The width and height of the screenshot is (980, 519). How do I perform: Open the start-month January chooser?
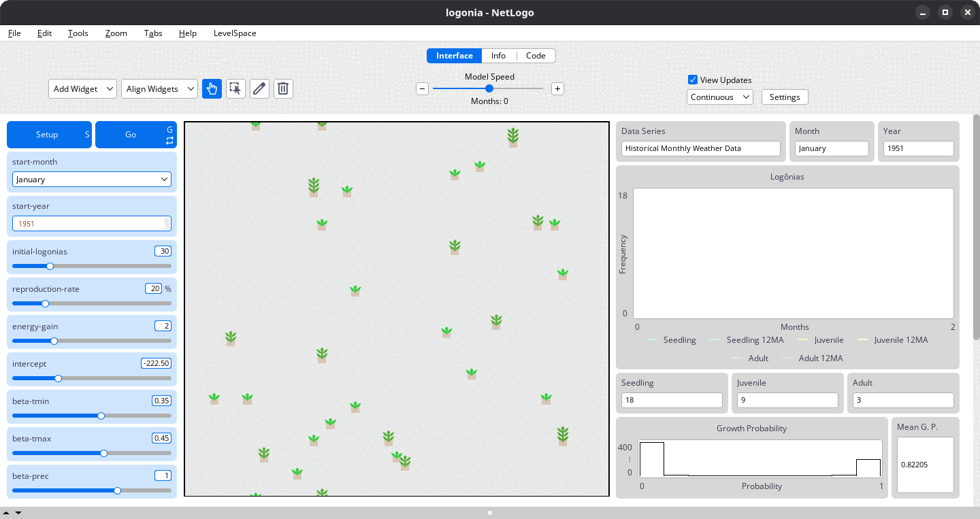(x=92, y=179)
